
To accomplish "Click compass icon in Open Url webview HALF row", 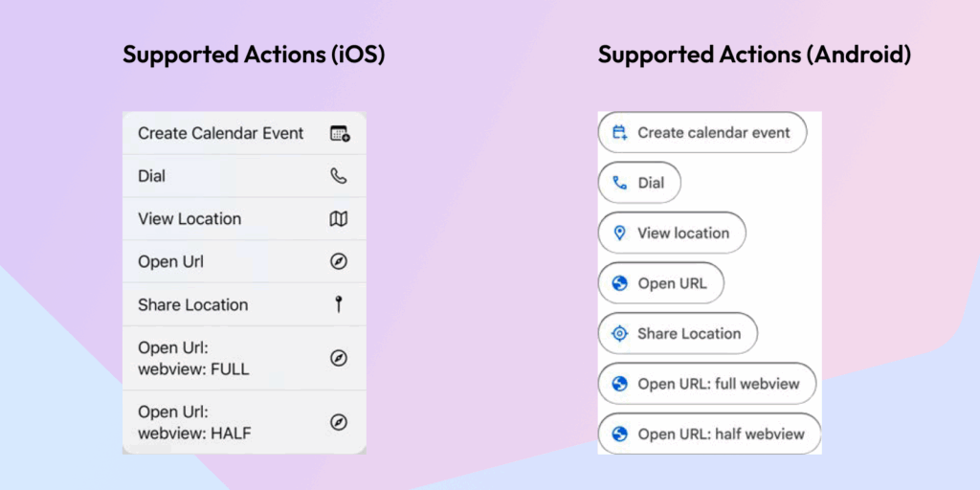I will coord(339,422).
